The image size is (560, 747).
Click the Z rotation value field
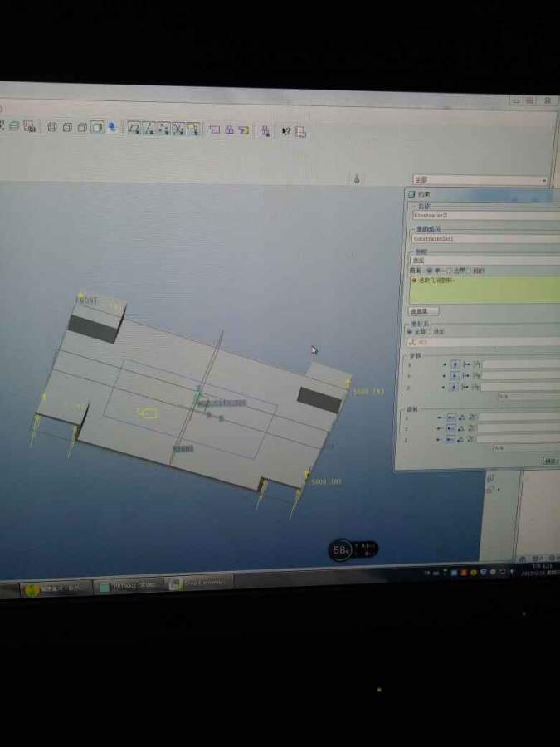click(518, 440)
